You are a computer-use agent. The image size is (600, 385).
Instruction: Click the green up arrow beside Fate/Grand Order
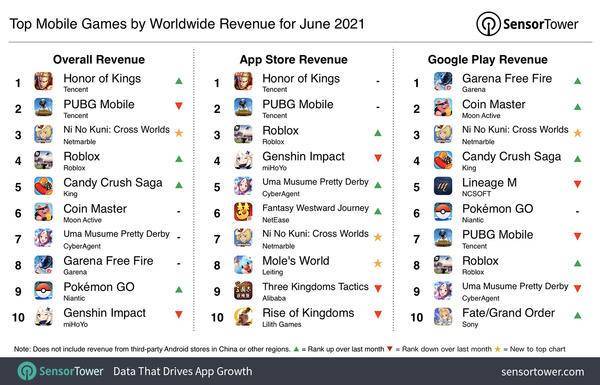point(577,315)
